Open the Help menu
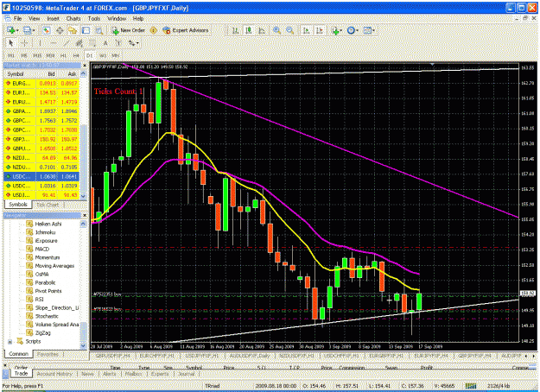 (137, 18)
